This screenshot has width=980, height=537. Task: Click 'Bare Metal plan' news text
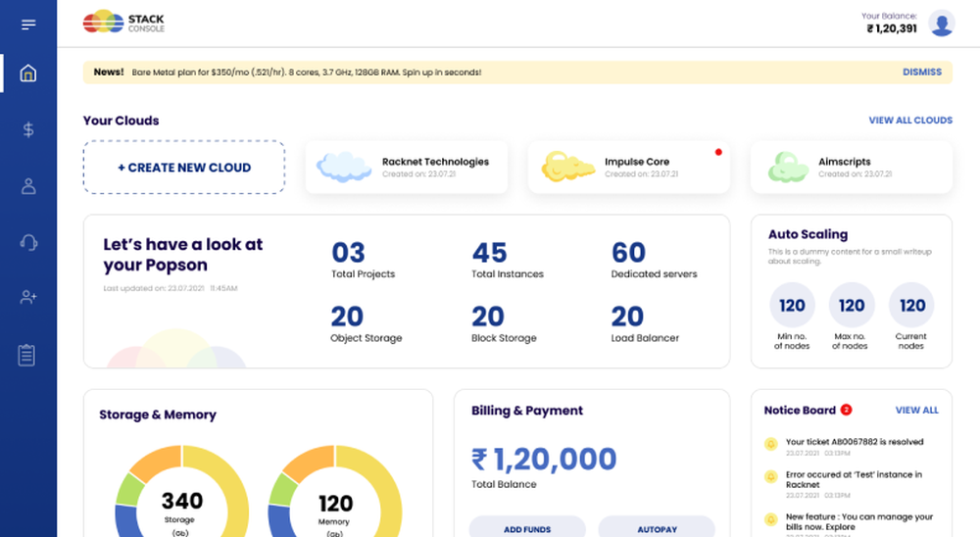click(x=306, y=73)
